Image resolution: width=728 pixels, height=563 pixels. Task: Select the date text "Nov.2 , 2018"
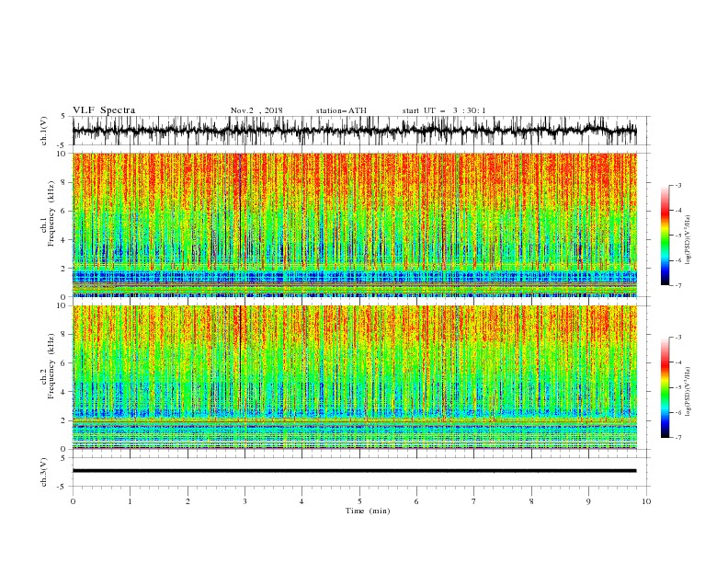[x=256, y=110]
